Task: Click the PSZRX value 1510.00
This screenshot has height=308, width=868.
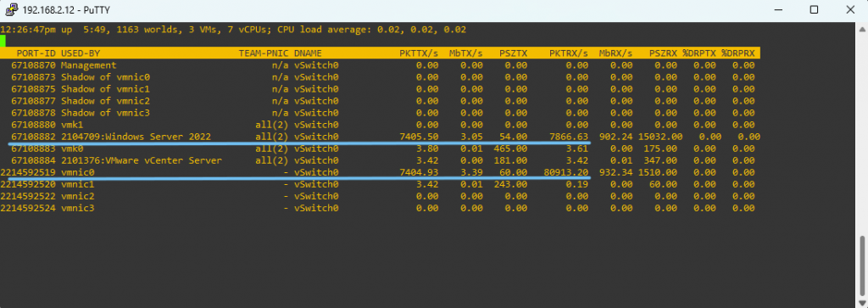Action: [x=658, y=172]
